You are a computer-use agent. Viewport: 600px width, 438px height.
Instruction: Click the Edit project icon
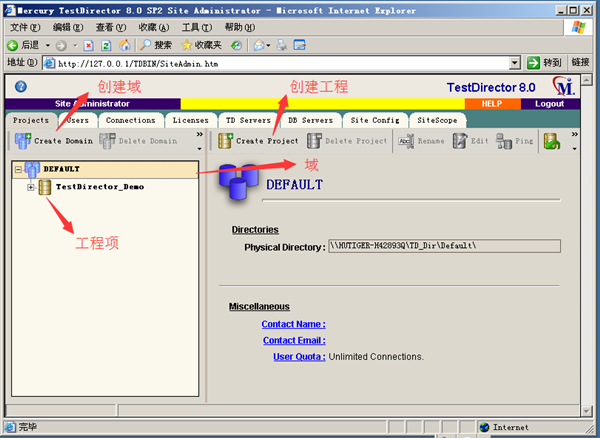tap(459, 141)
